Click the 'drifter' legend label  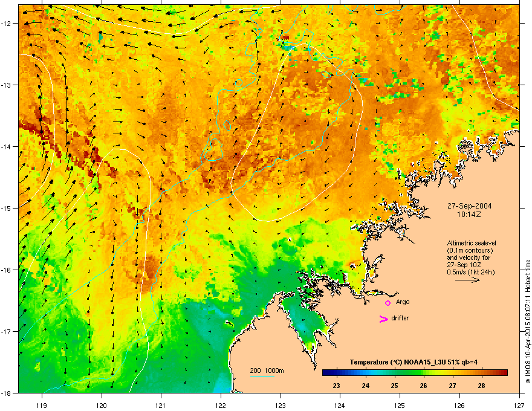click(x=400, y=318)
